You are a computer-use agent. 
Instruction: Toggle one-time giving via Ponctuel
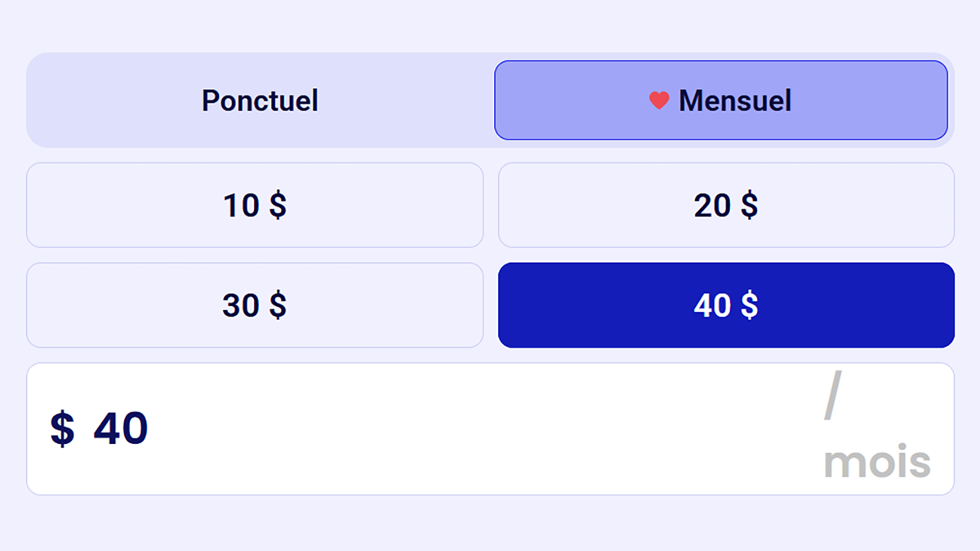pos(259,100)
